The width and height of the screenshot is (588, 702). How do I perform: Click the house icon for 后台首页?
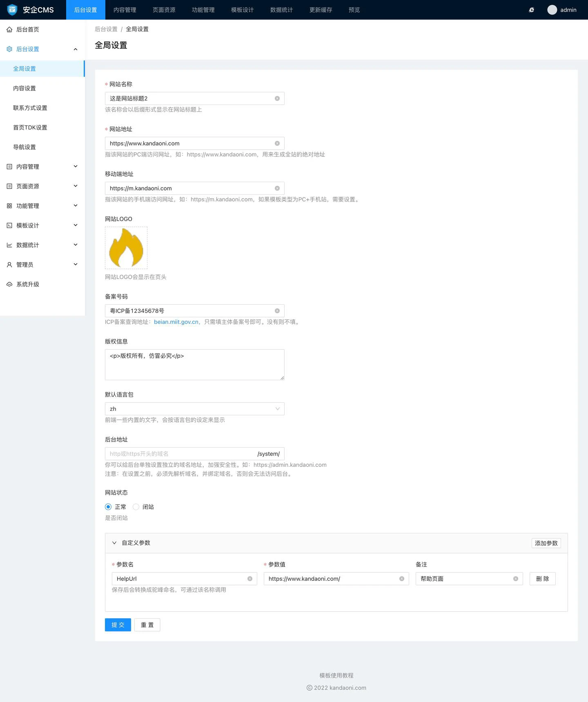[x=9, y=29]
